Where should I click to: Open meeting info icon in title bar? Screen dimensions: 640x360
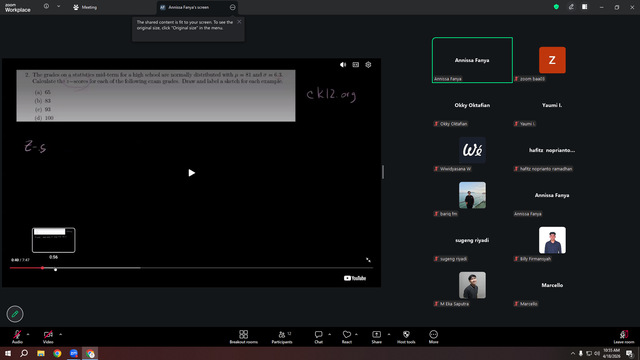pos(46,6)
